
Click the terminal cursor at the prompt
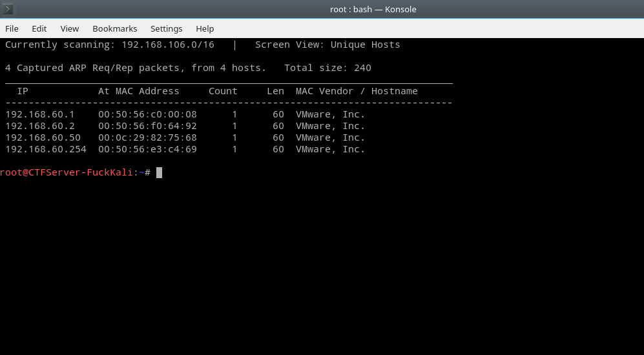coord(160,173)
